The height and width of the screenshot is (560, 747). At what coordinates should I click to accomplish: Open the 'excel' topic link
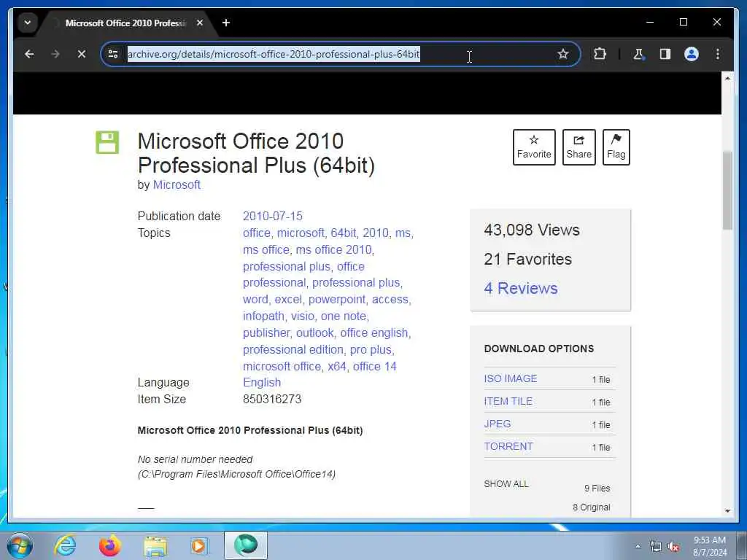point(288,300)
